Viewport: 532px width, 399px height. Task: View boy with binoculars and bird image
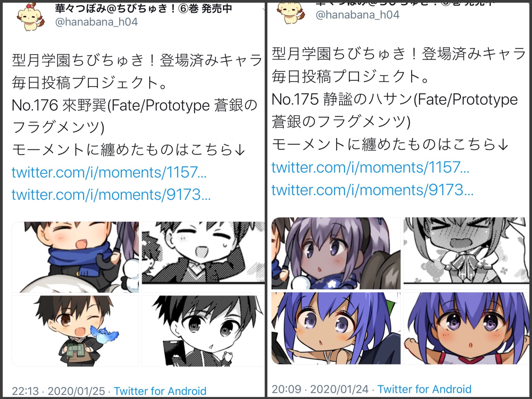75,331
